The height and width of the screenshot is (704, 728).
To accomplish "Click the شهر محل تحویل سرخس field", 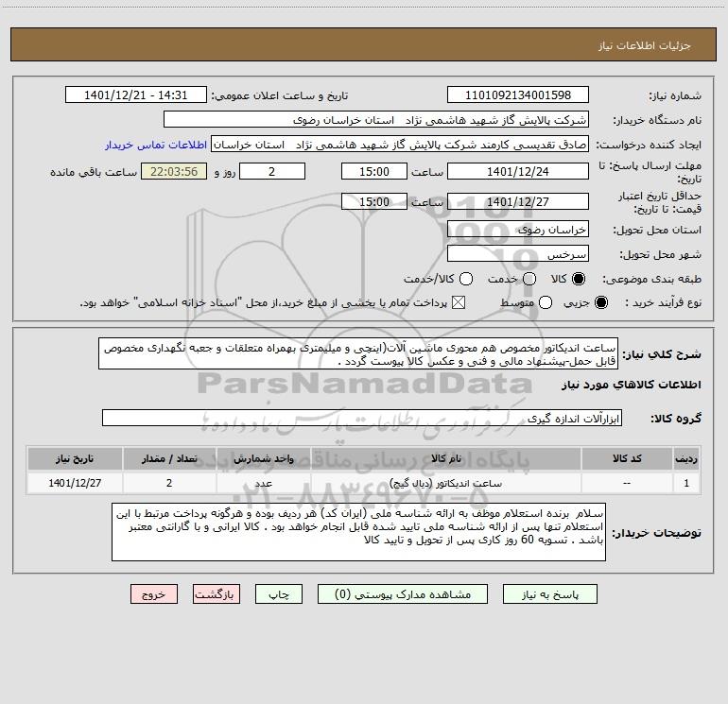I will click(518, 254).
